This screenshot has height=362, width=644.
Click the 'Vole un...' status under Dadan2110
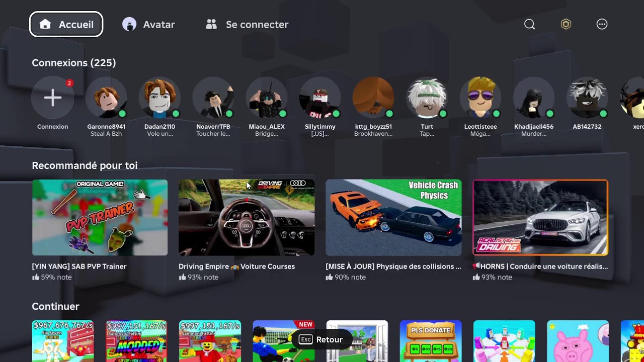pos(159,134)
